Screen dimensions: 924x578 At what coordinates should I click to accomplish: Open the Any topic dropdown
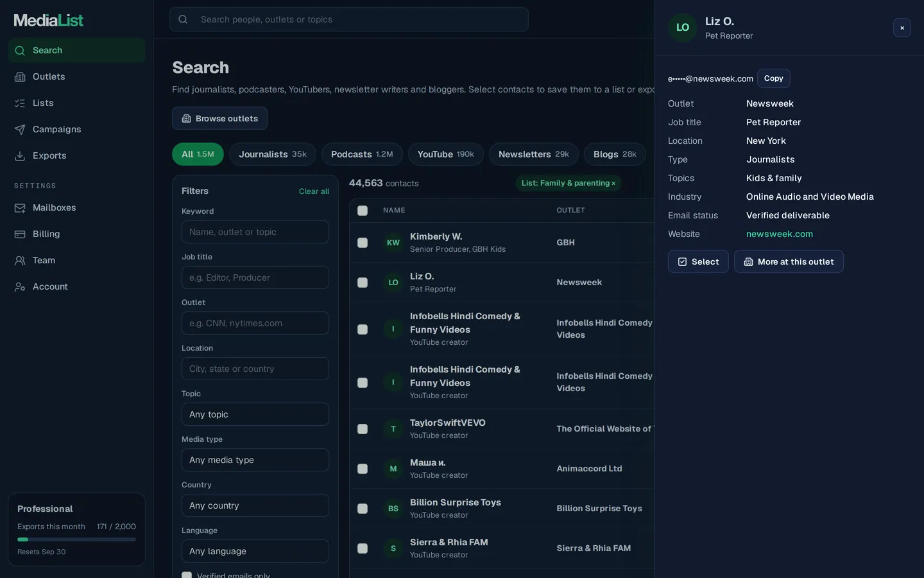(255, 414)
